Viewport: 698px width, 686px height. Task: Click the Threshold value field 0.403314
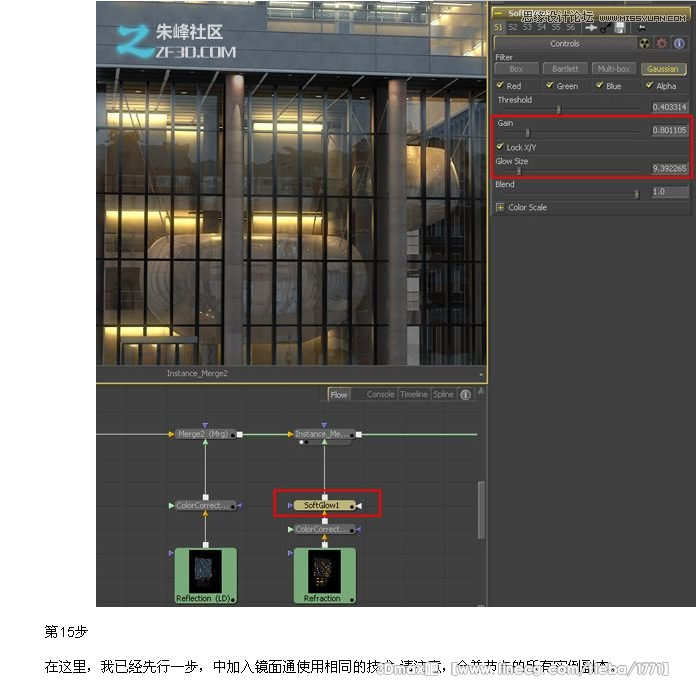pos(669,107)
